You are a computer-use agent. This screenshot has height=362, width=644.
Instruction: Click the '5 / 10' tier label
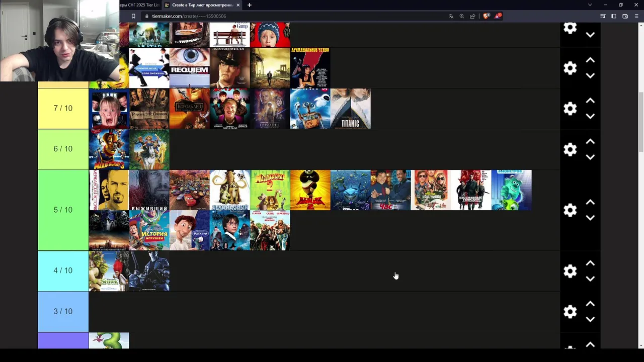[63, 210]
